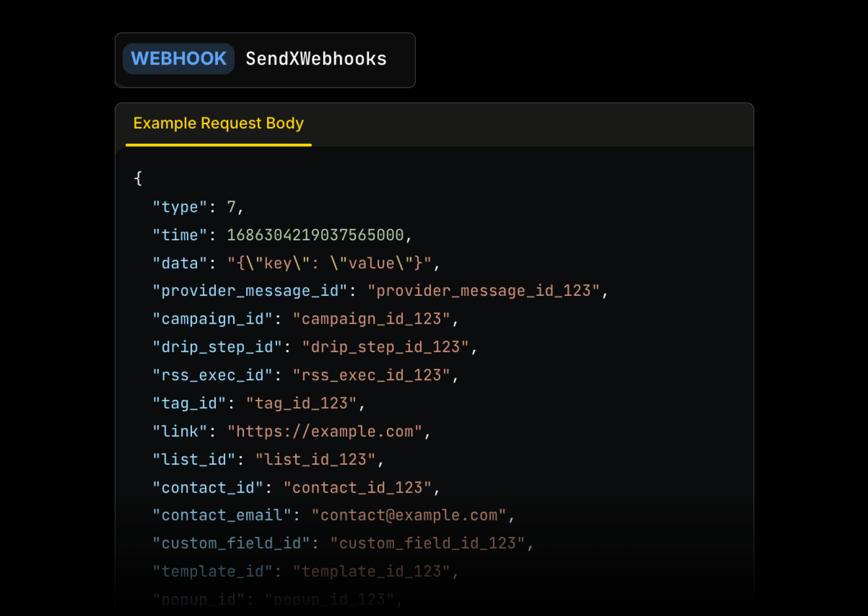
Task: Click the "type" key in the JSON
Action: tap(180, 207)
